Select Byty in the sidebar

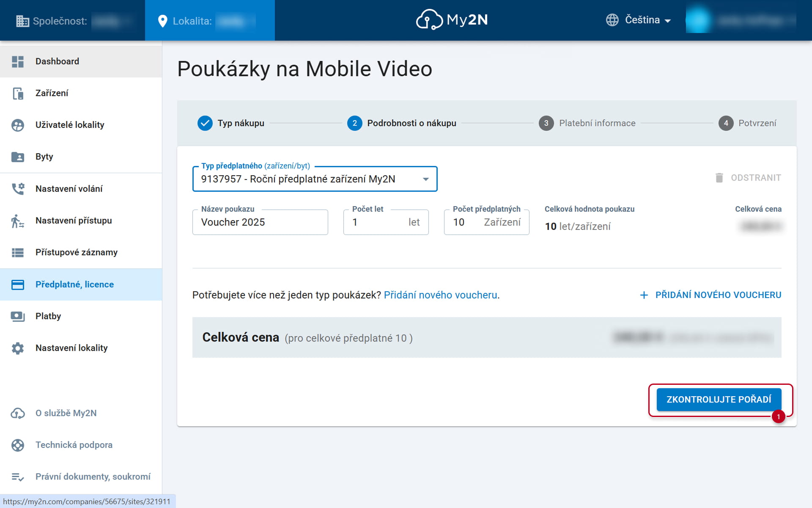pyautogui.click(x=81, y=157)
